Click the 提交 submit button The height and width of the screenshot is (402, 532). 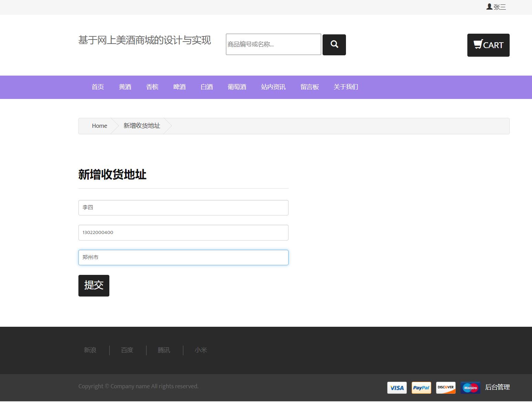(x=94, y=286)
